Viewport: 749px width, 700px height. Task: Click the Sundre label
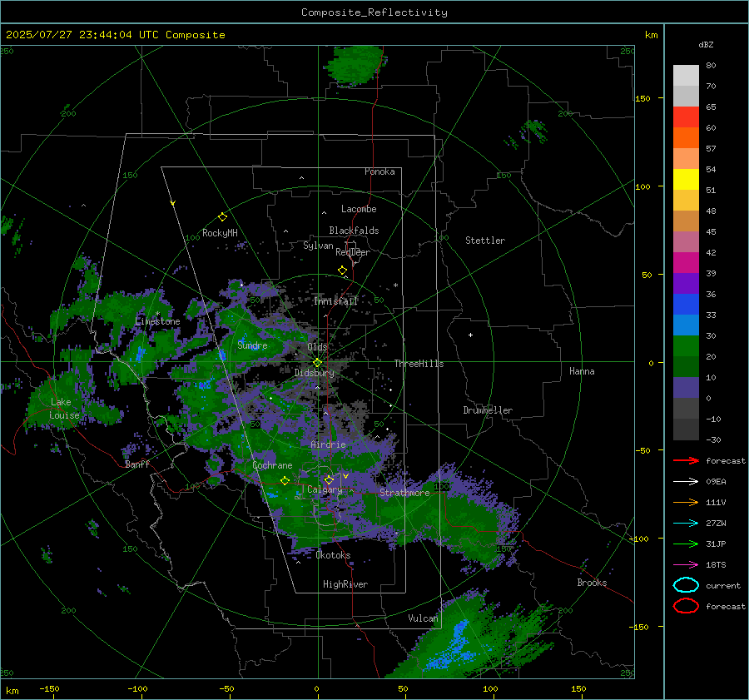(252, 345)
